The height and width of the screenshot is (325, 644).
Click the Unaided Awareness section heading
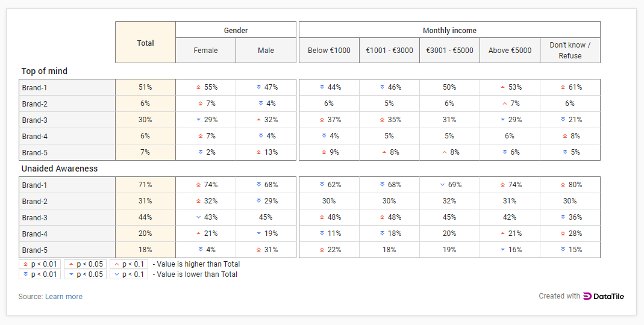point(60,169)
